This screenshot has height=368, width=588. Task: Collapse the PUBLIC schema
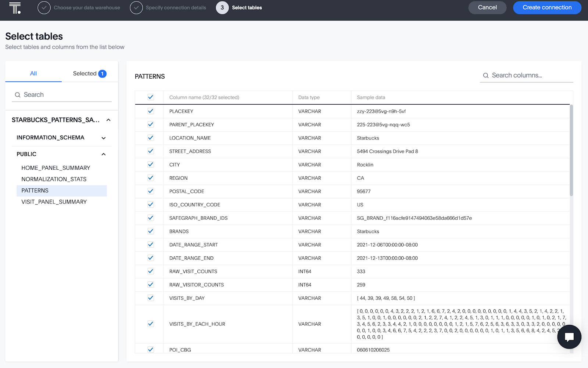[x=104, y=154]
